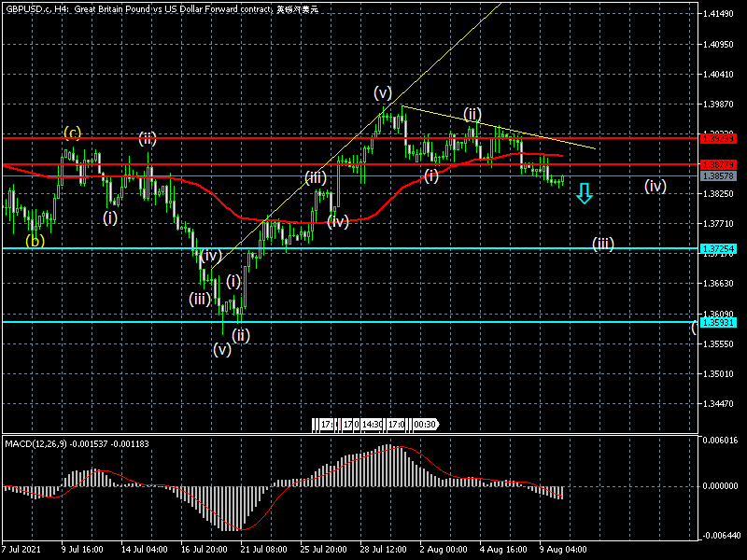Select the yellow (c) wave label

pos(73,133)
